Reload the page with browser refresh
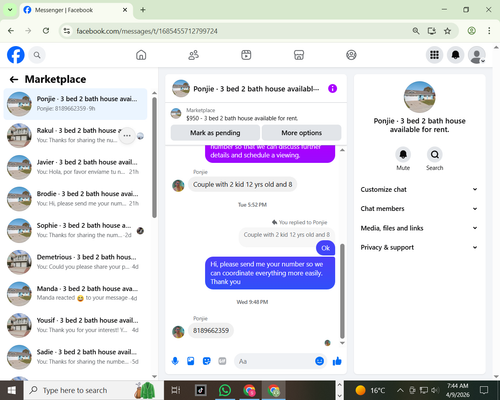The width and height of the screenshot is (500, 400). point(46,31)
